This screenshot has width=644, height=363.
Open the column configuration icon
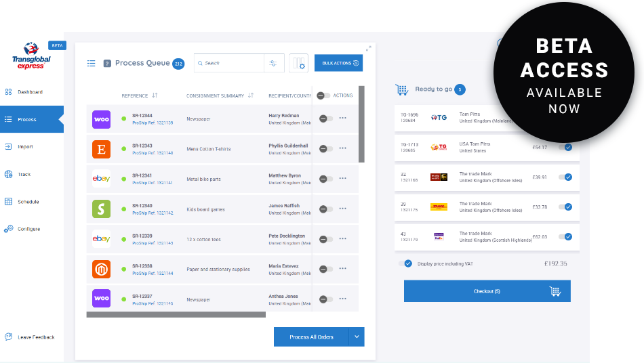point(298,63)
